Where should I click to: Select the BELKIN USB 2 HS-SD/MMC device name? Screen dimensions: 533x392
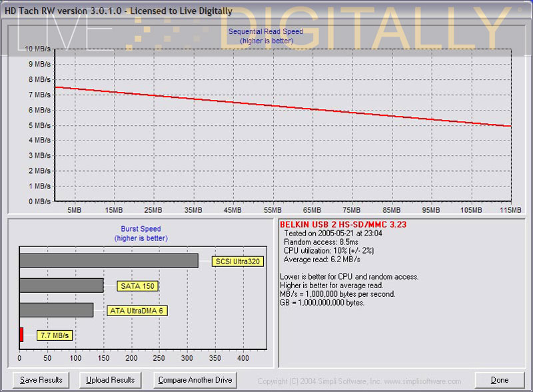point(343,224)
